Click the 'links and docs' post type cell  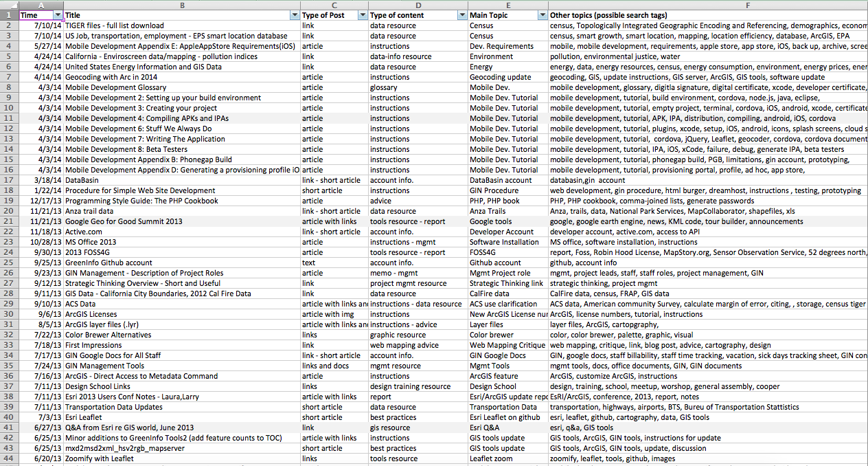click(334, 366)
